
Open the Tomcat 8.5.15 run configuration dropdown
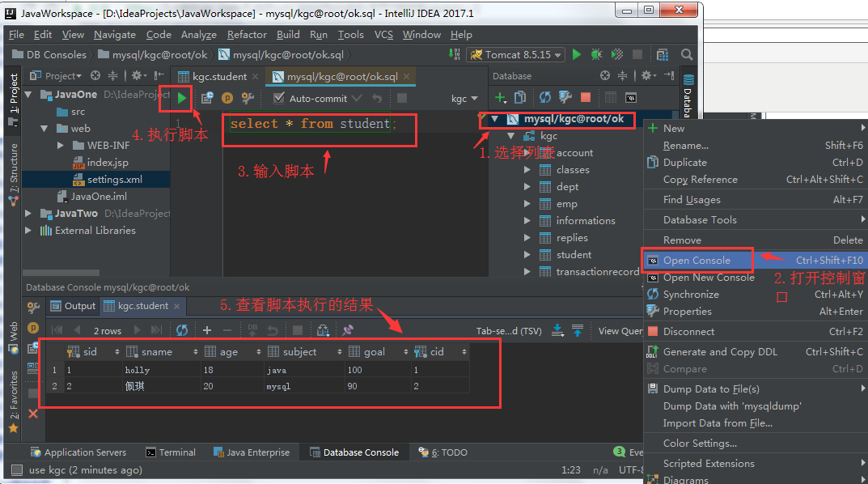(x=517, y=54)
